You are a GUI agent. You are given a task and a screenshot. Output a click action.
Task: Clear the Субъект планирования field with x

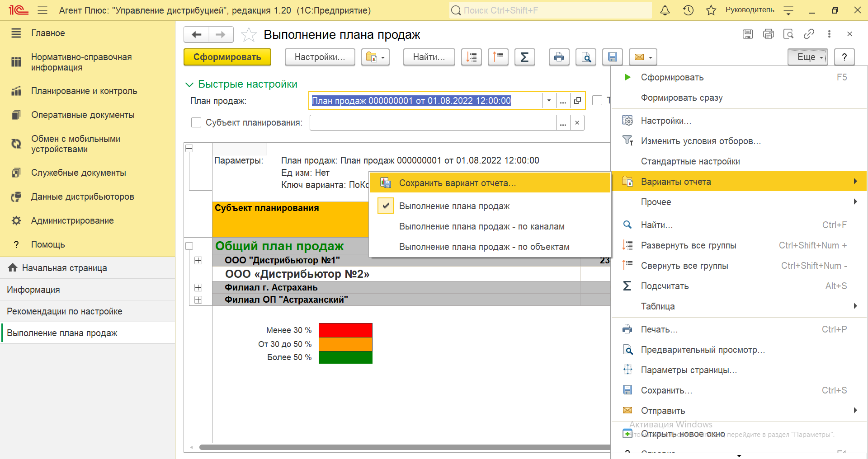(x=577, y=123)
